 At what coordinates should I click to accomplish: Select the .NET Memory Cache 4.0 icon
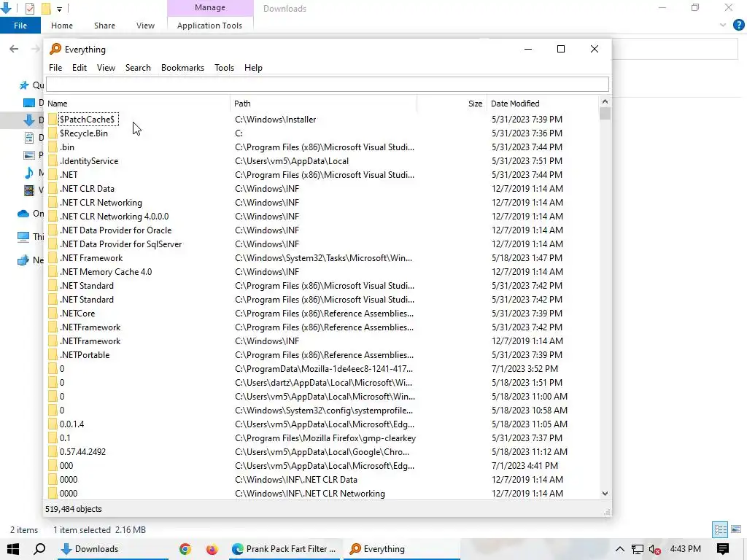point(53,271)
